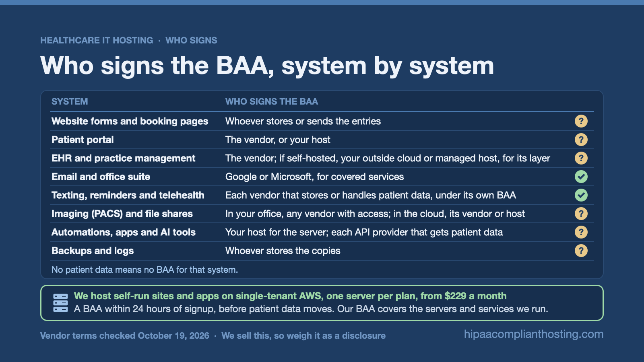Click the 'No patient data means no BAA' note
The height and width of the screenshot is (362, 644).
[144, 269]
